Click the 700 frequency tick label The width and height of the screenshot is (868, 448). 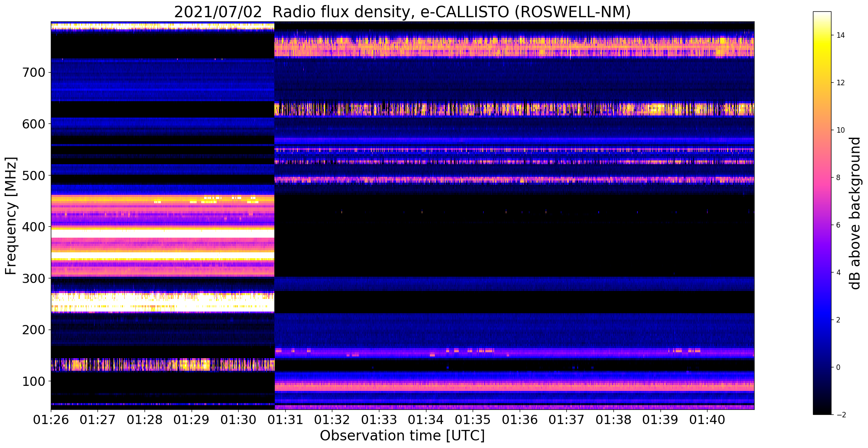pyautogui.click(x=33, y=73)
